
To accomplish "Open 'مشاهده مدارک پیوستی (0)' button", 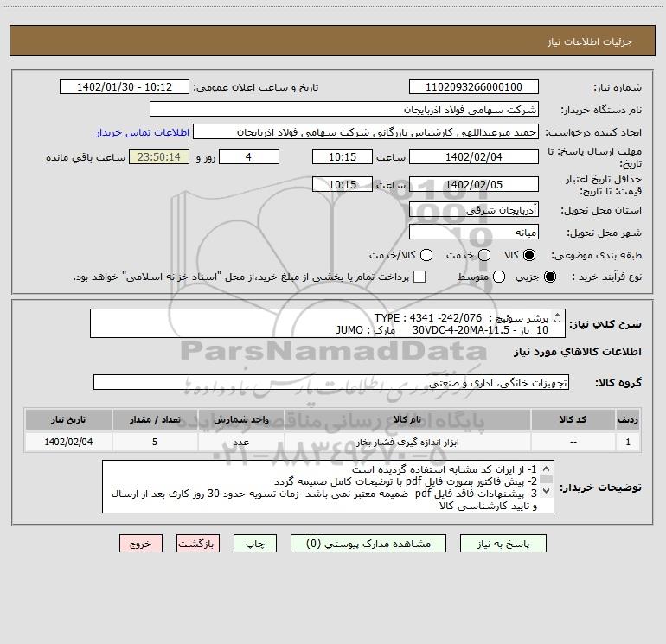I will pyautogui.click(x=368, y=544).
